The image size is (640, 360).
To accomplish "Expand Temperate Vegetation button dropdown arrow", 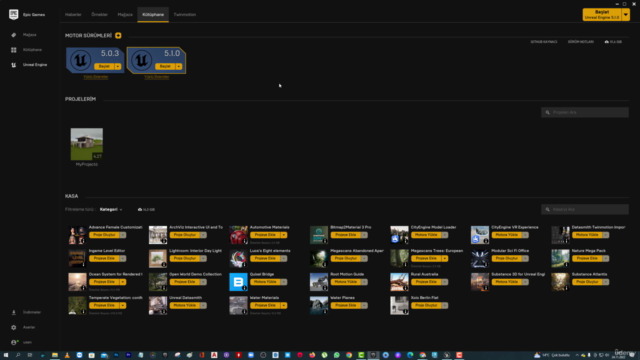I will (123, 305).
